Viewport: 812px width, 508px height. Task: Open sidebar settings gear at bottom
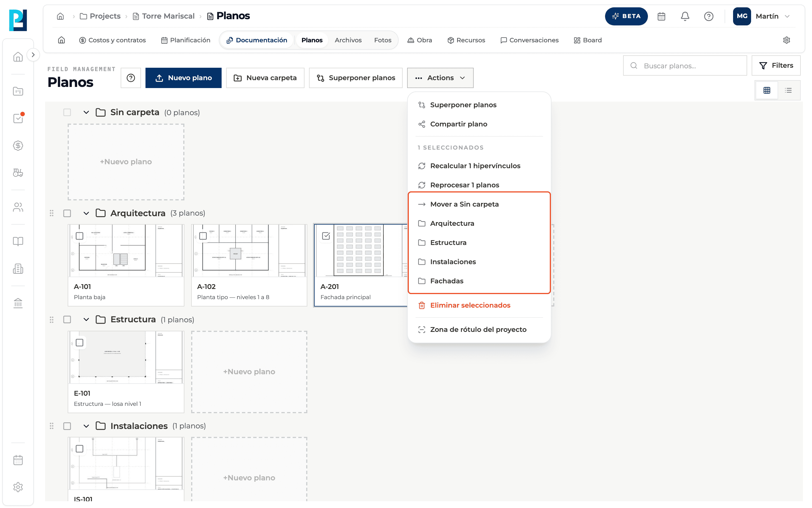tap(18, 487)
